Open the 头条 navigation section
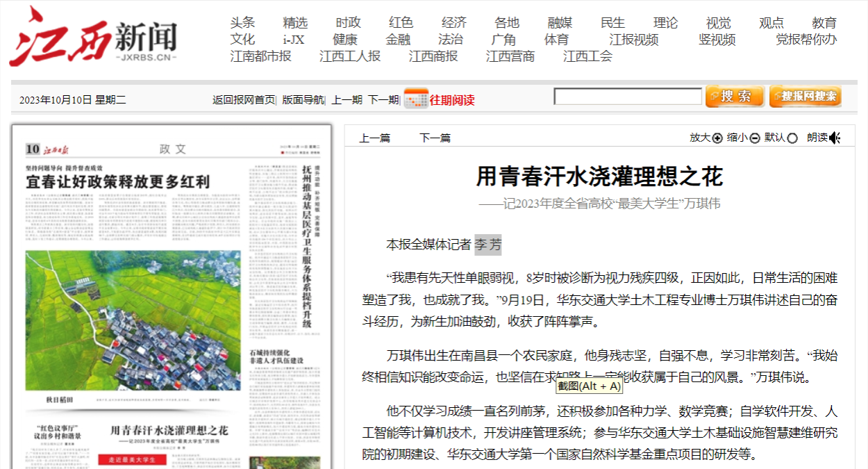Screen dimensions: 868x469 coord(242,23)
